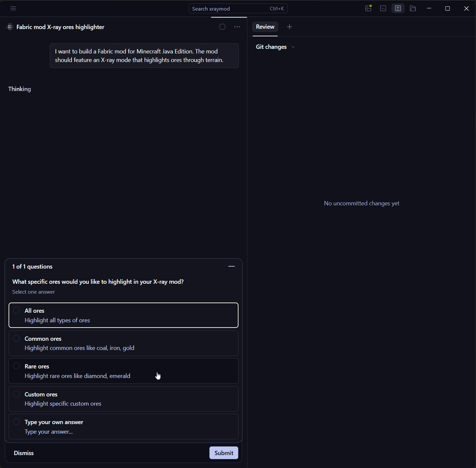The width and height of the screenshot is (476, 468).
Task: Click the 'Select one answer' hint text
Action: point(33,292)
